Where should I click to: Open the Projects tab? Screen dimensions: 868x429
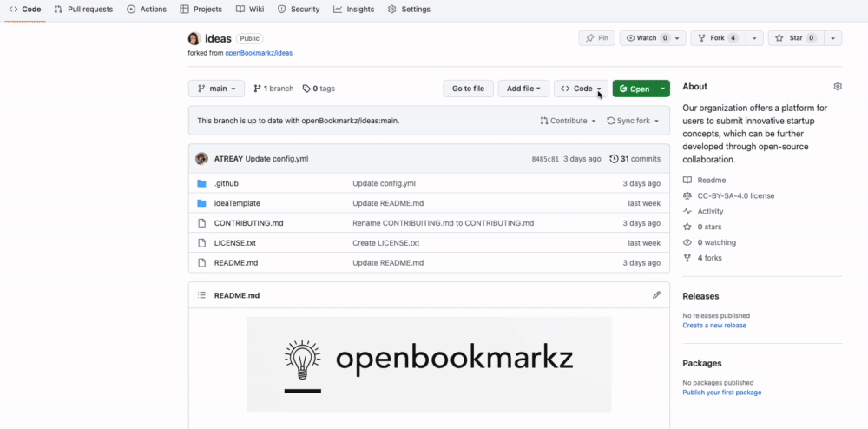[x=201, y=10]
